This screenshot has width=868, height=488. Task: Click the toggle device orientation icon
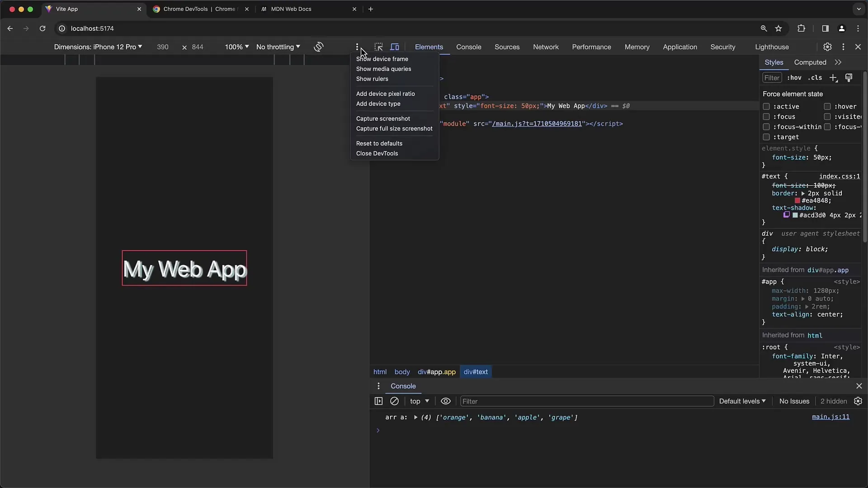318,47
